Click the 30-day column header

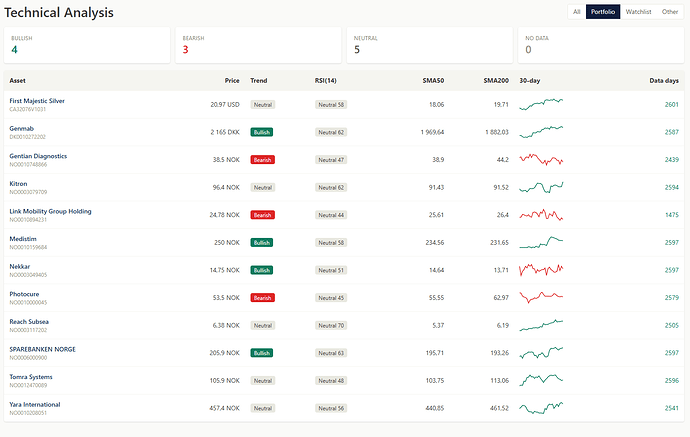(530, 81)
